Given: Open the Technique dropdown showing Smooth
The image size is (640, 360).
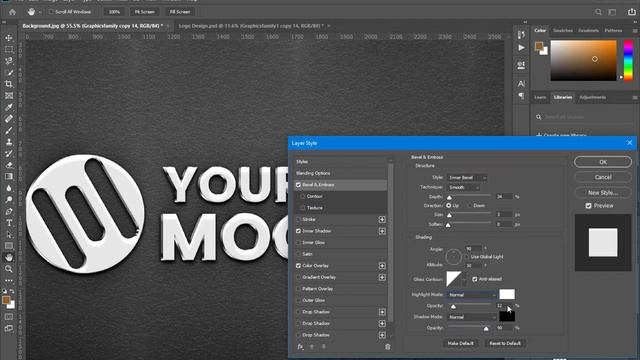Looking at the screenshot, I should pyautogui.click(x=463, y=187).
